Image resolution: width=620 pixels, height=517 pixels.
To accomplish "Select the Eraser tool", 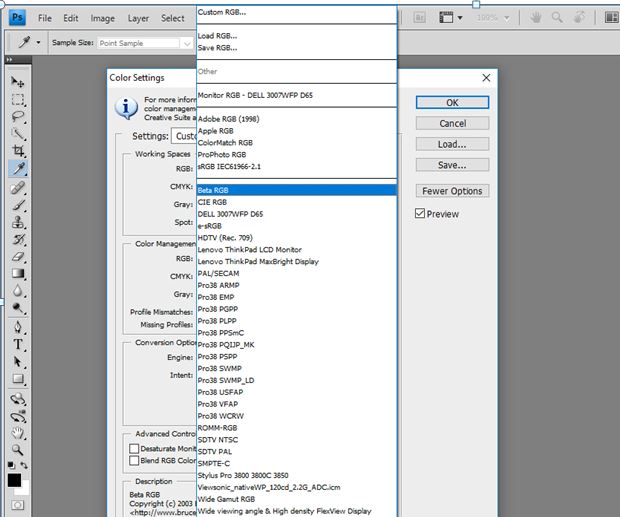I will [17, 257].
